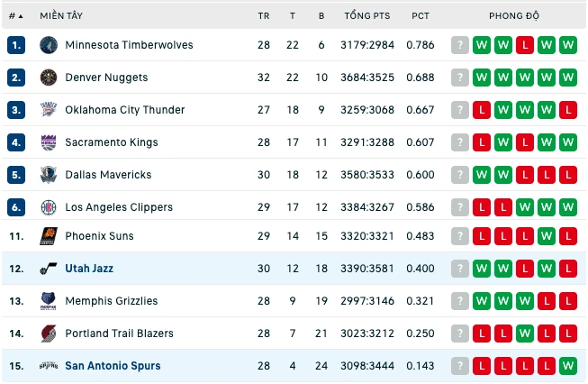588x384 pixels.
Task: Click the TR games played column header
Action: (x=264, y=15)
